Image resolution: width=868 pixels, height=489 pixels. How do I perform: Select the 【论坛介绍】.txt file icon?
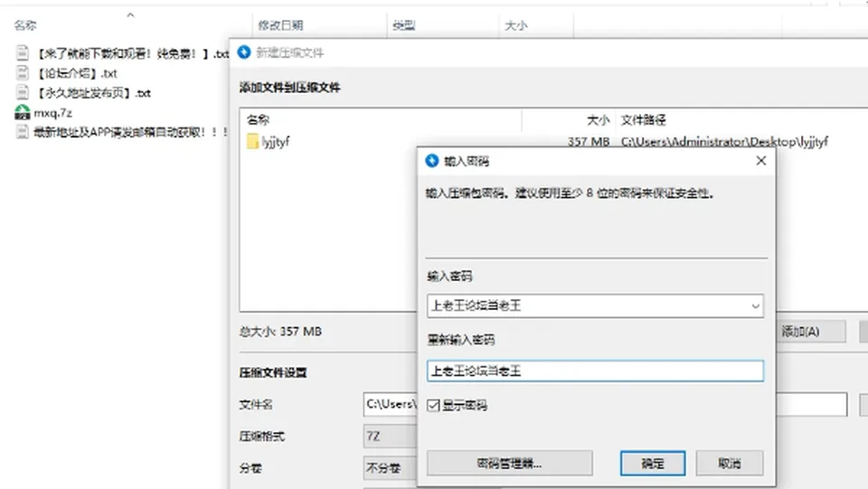[22, 72]
